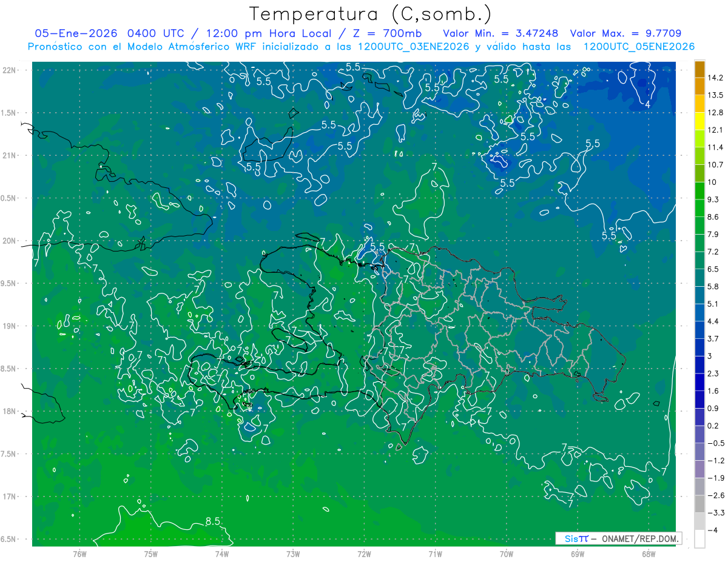Viewport: 728px width, 562px height.
Task: Click the "22N" latitude axis label
Action: 10,70
